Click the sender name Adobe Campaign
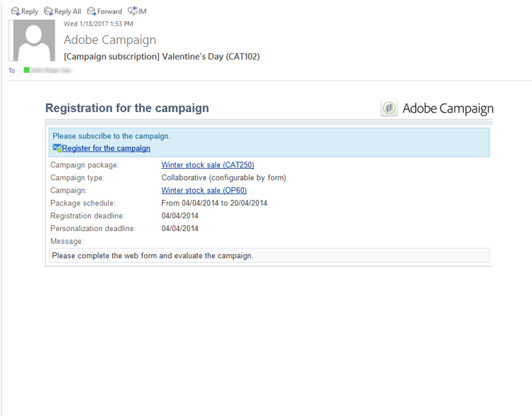The width and height of the screenshot is (532, 416). tap(110, 40)
